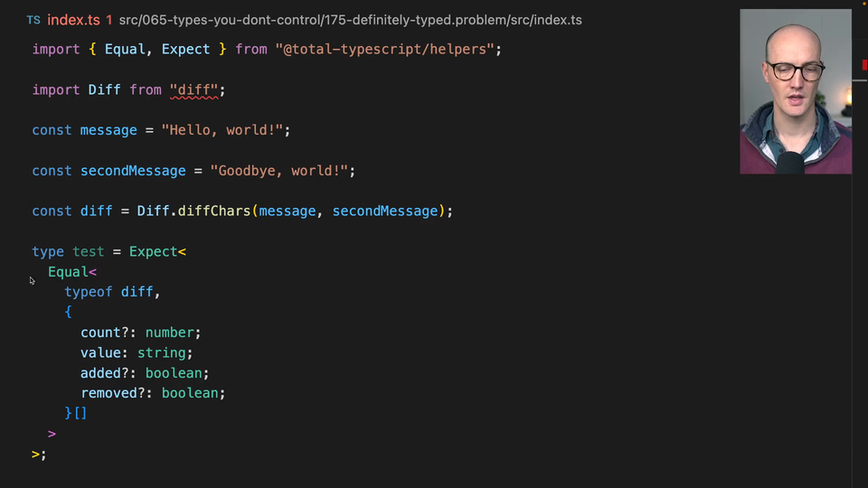Open the file breadcrumb path ending in src/index.ts
The width and height of the screenshot is (868, 488).
coord(350,20)
